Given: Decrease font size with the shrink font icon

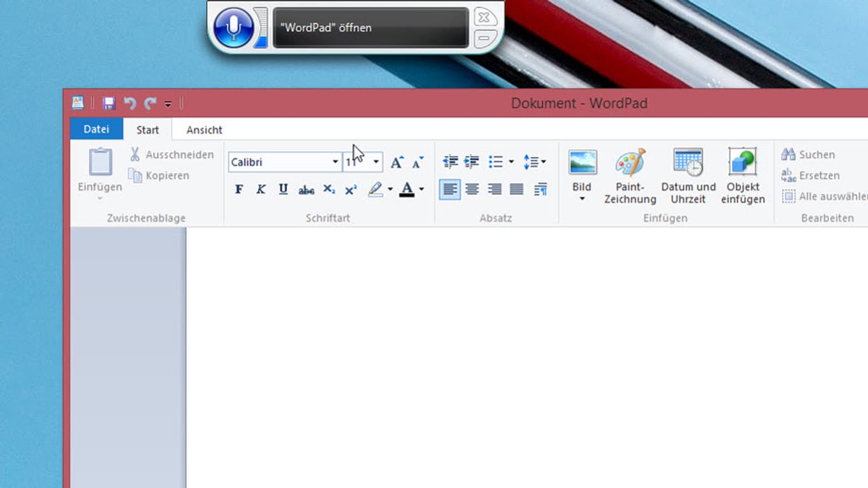Looking at the screenshot, I should (x=417, y=162).
